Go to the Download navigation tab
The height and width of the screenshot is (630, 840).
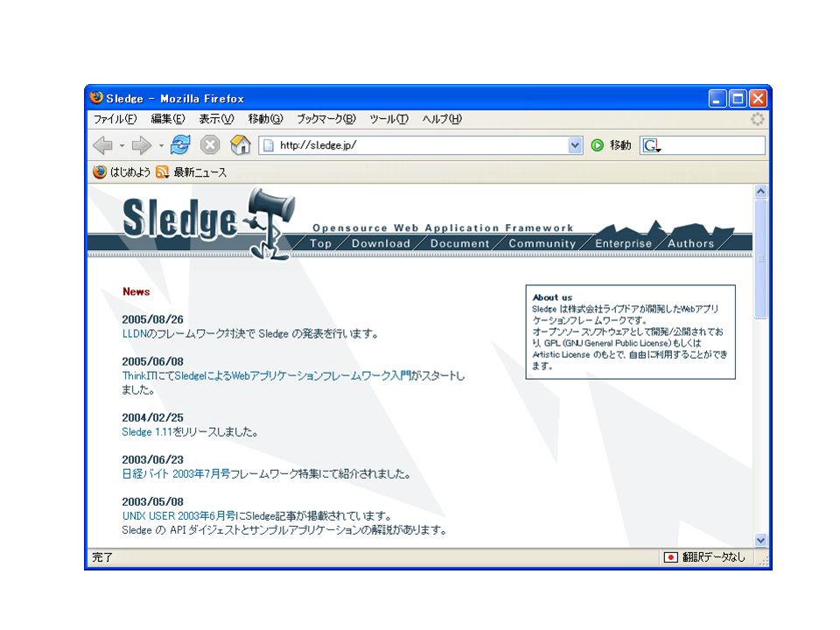[381, 243]
